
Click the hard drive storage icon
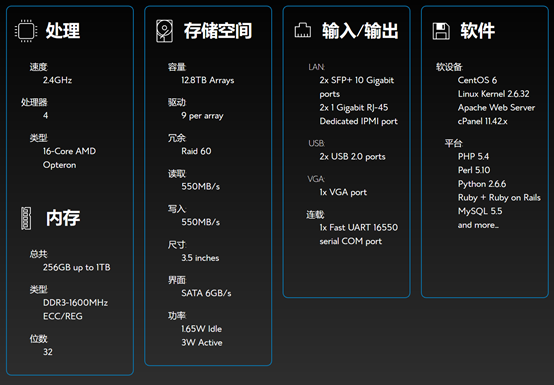pos(165,31)
